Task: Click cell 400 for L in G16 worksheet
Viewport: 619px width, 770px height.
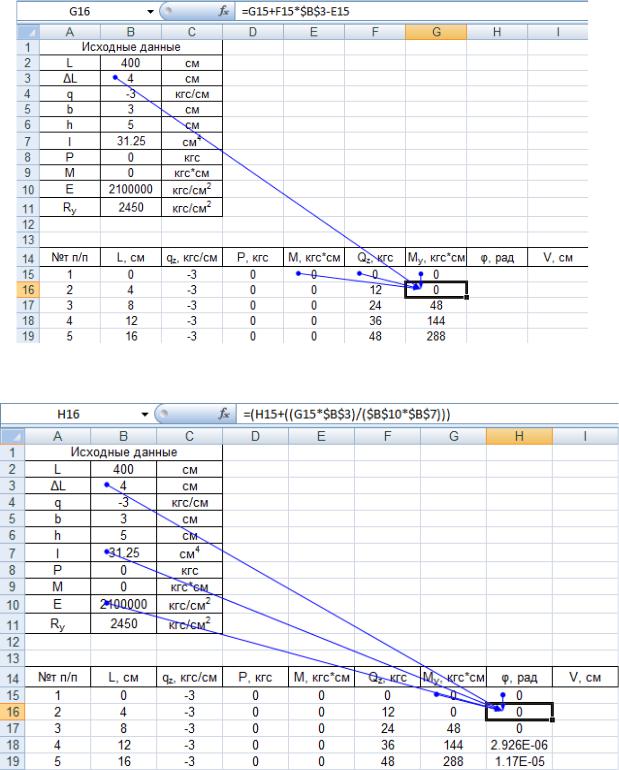Action: (131, 63)
